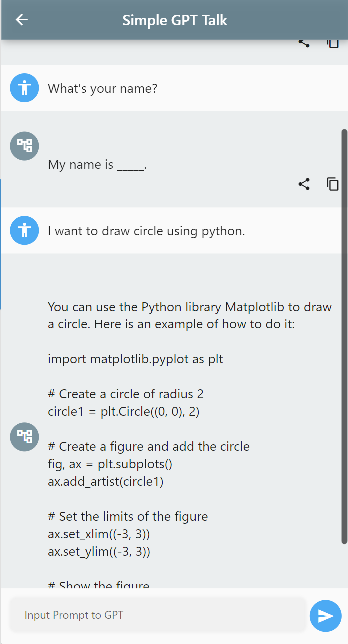
Task: Click user avatar beside "What's your name?"
Action: [24, 88]
